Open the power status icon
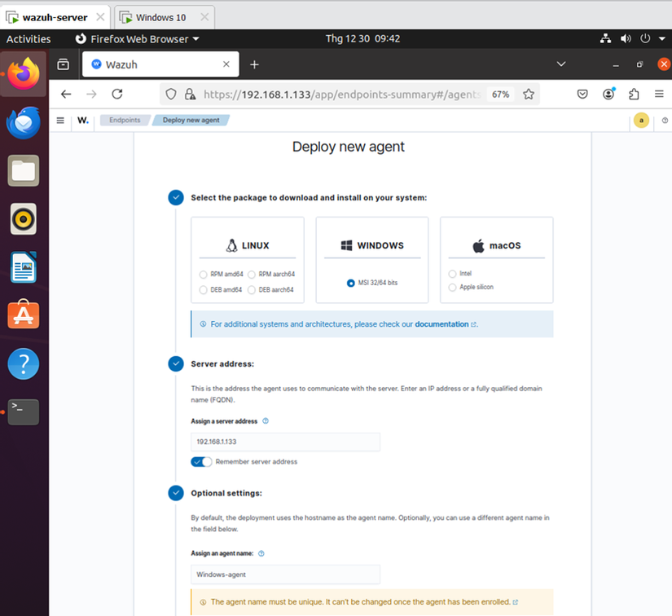This screenshot has width=672, height=616. coord(645,38)
